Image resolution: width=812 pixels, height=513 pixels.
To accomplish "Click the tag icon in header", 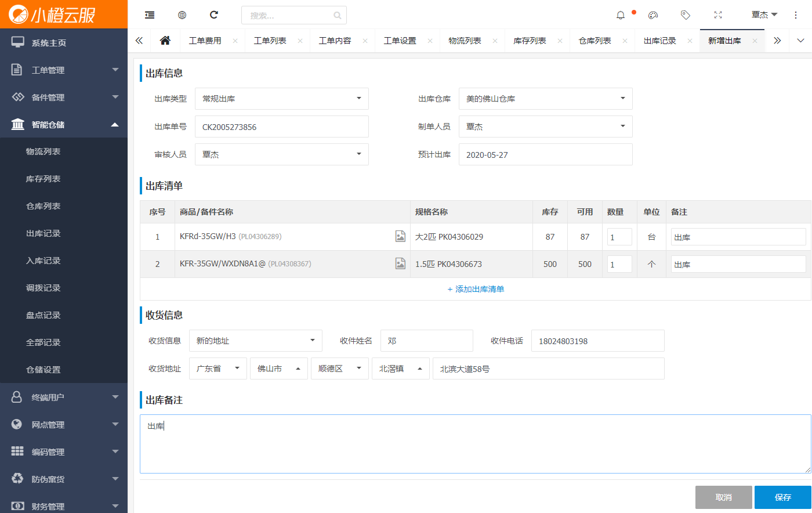I will click(686, 15).
